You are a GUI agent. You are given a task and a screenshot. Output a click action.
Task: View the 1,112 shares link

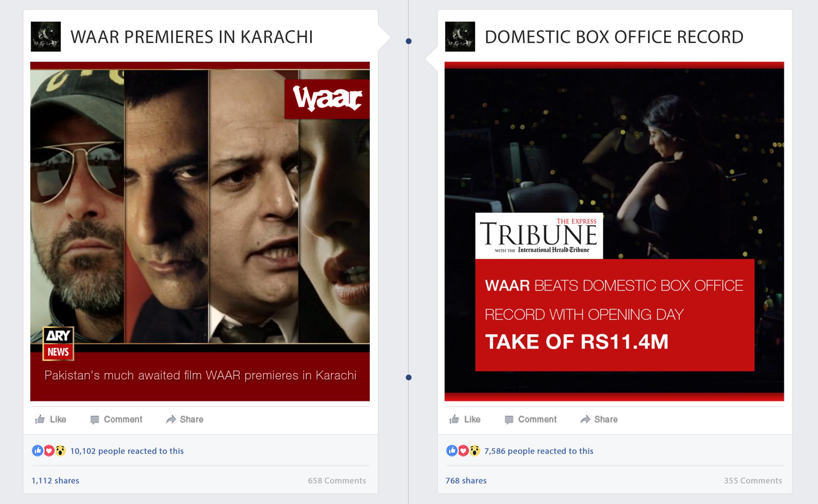coord(55,481)
